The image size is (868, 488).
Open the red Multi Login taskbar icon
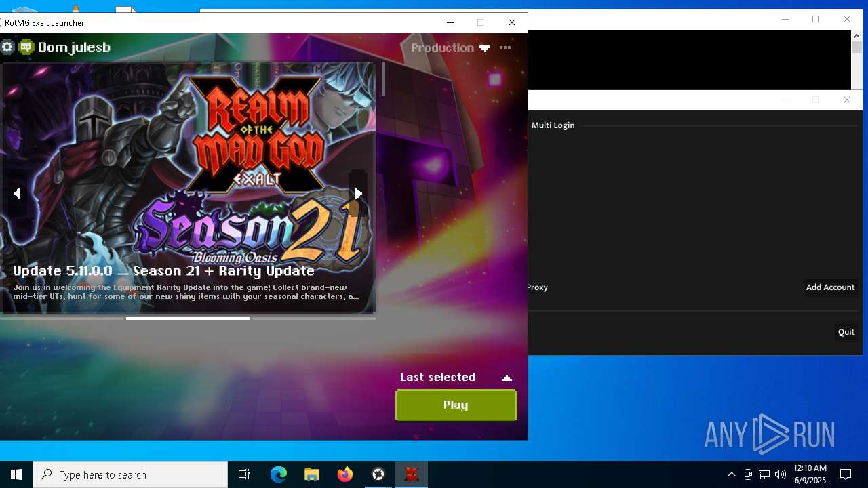click(x=412, y=474)
